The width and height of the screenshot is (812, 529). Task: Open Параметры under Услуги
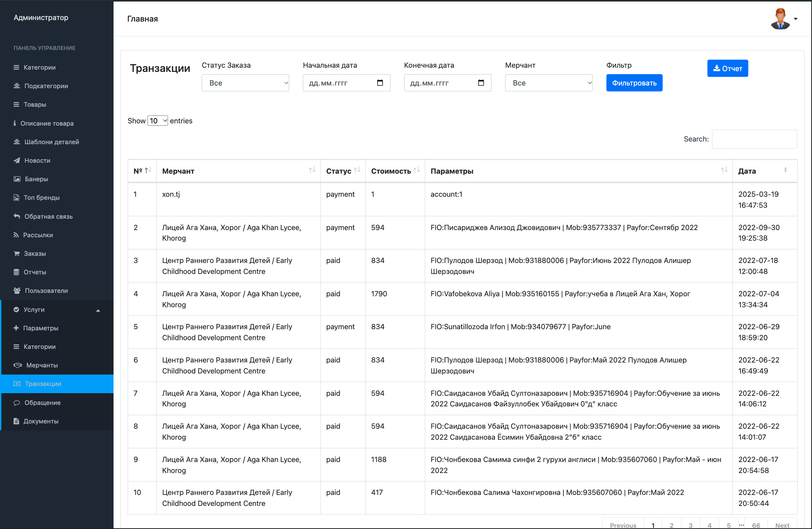pyautogui.click(x=58, y=328)
